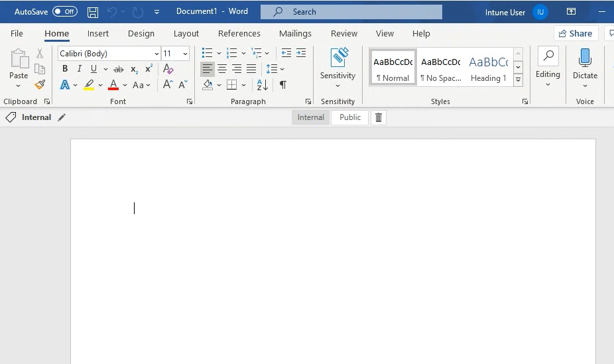Apply the red font color swatch
The height and width of the screenshot is (364, 614).
pos(113,85)
